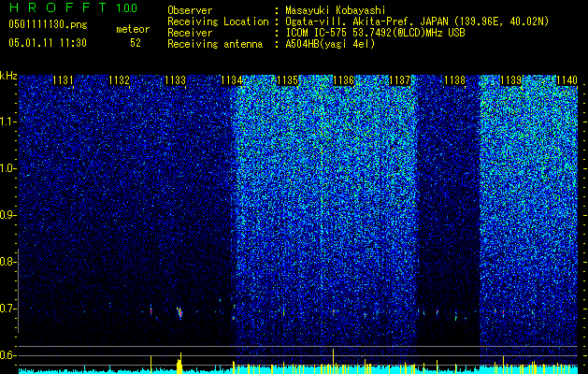
Task: Click the receiver ICOM IC-575 frequency text
Action: (375, 33)
